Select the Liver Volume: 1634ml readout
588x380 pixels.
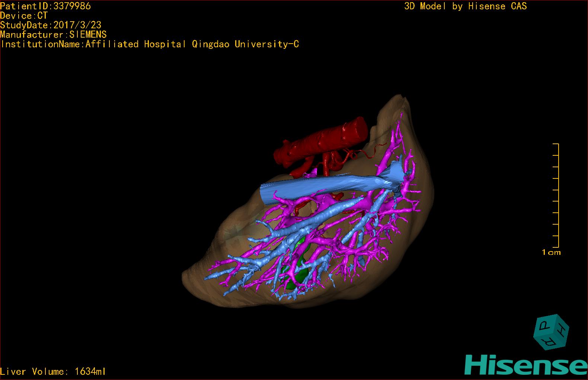[x=53, y=371]
